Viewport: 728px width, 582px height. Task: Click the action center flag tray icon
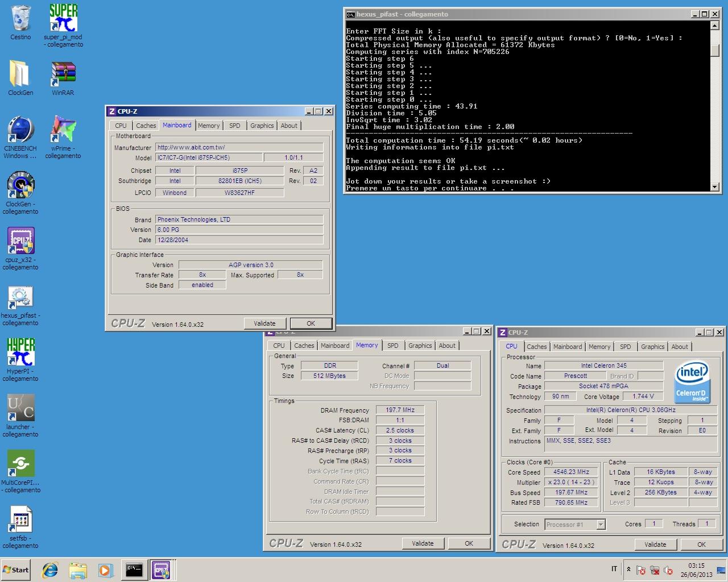pos(641,570)
